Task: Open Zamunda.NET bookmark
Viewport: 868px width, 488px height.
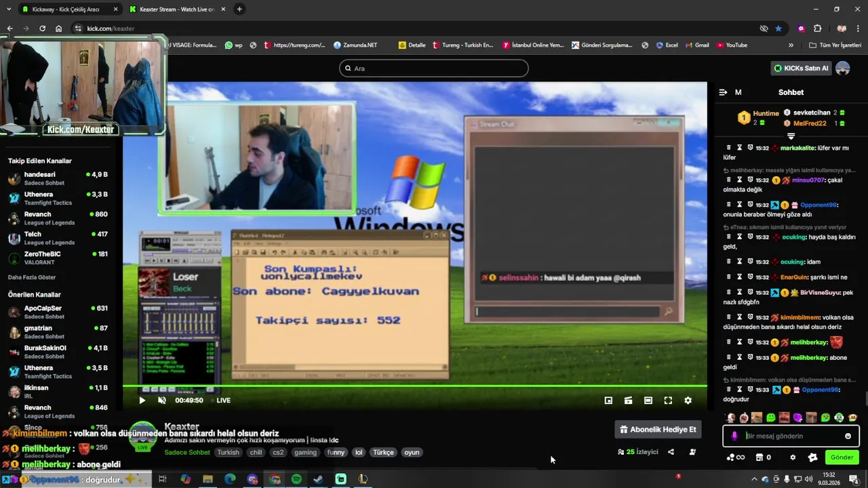Action: [x=355, y=45]
